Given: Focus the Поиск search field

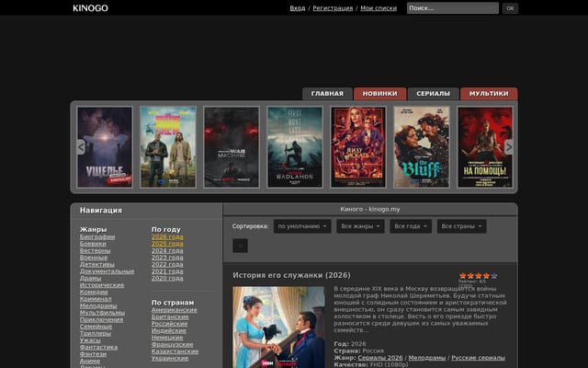Looking at the screenshot, I should coord(453,8).
